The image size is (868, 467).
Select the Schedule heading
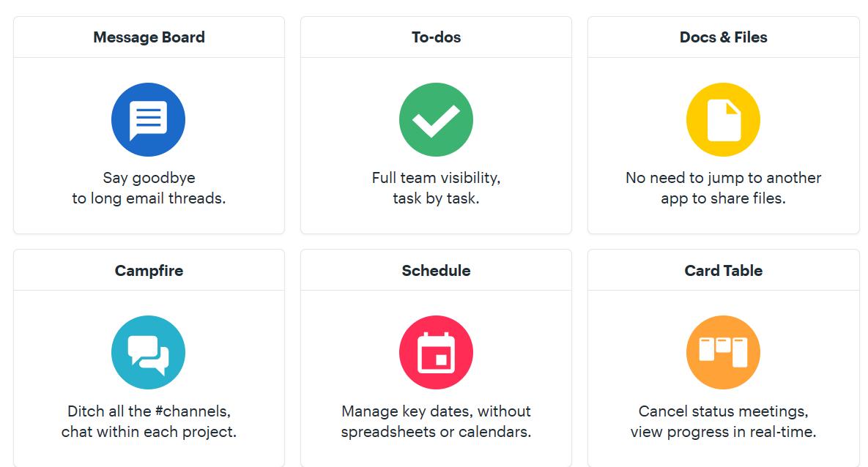436,271
